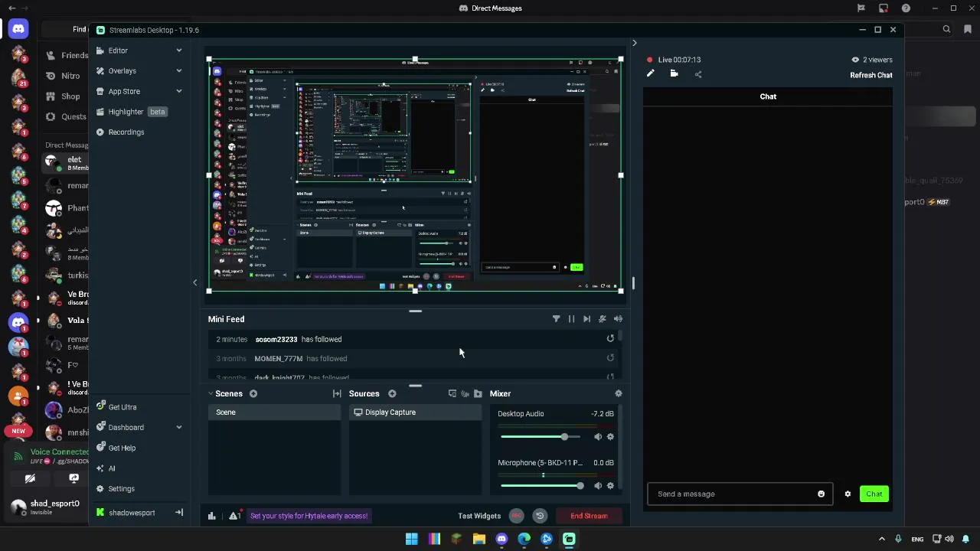This screenshot has height=551, width=980.
Task: Collapse the Scenes collection dropdown arrow
Action: pyautogui.click(x=211, y=393)
